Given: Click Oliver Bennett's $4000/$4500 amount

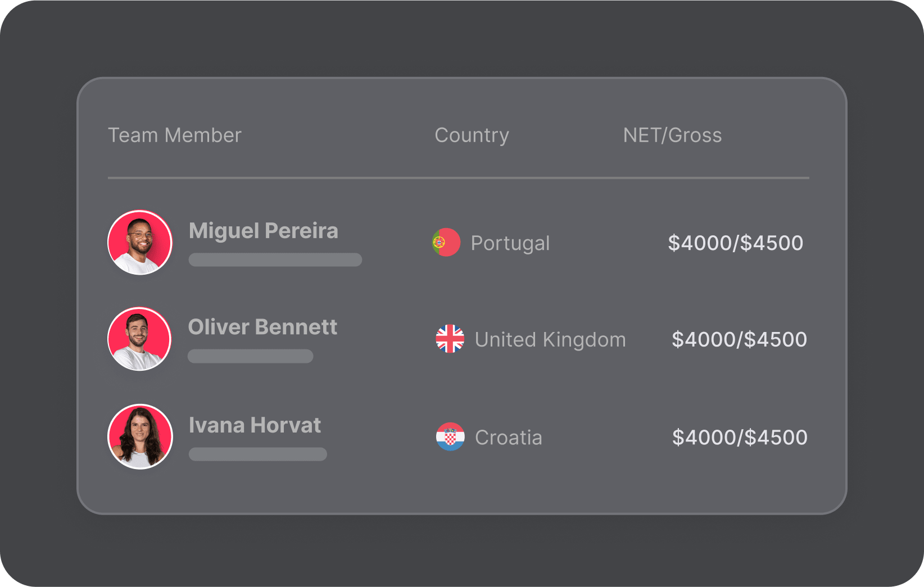Looking at the screenshot, I should point(740,339).
